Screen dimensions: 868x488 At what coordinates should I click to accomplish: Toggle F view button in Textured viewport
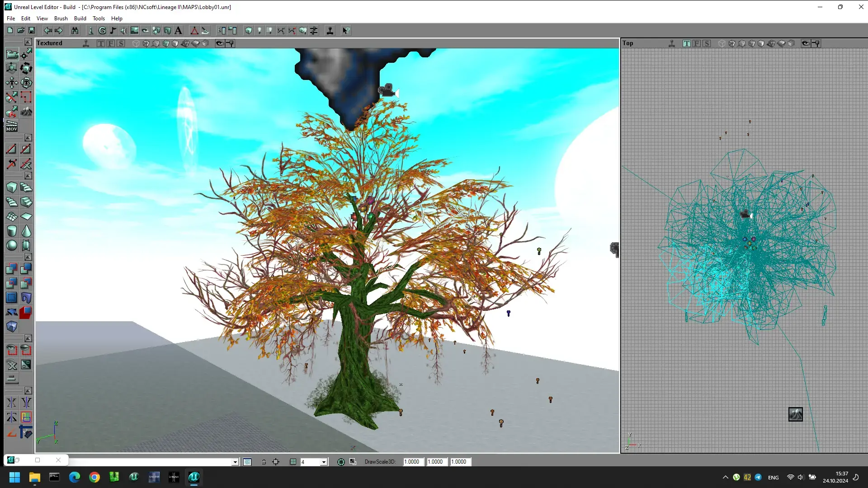(111, 43)
